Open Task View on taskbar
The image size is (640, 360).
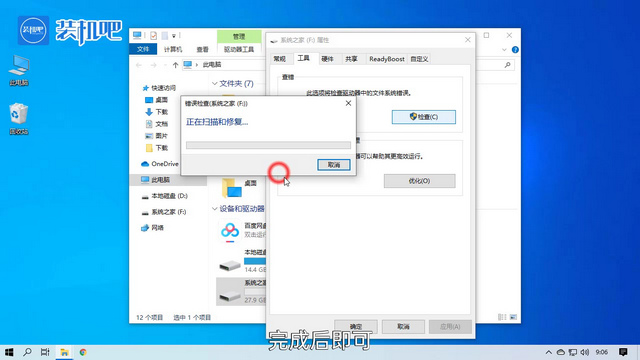coord(45,352)
